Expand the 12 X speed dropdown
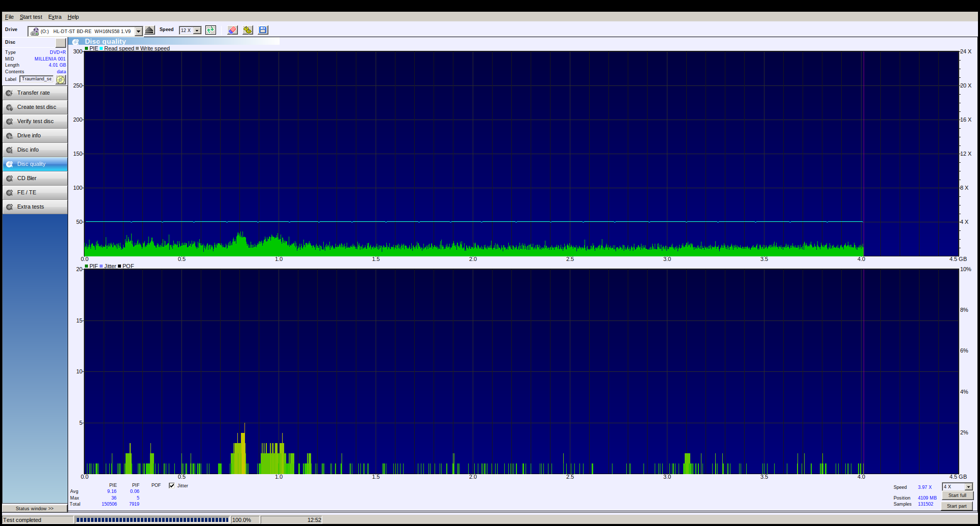 point(197,30)
